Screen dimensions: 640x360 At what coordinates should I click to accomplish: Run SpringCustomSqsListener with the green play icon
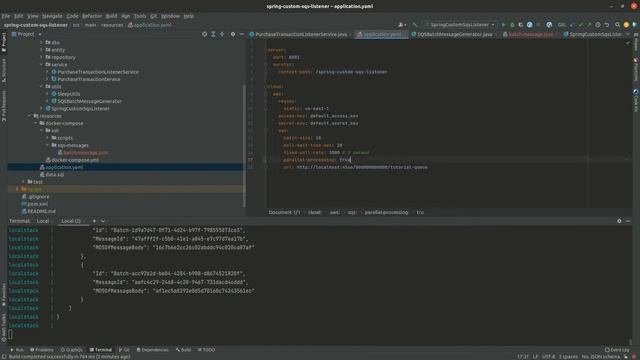pos(503,25)
